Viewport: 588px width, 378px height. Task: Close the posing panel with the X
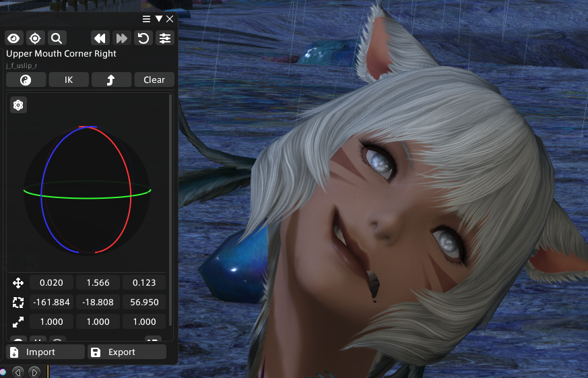coord(170,19)
